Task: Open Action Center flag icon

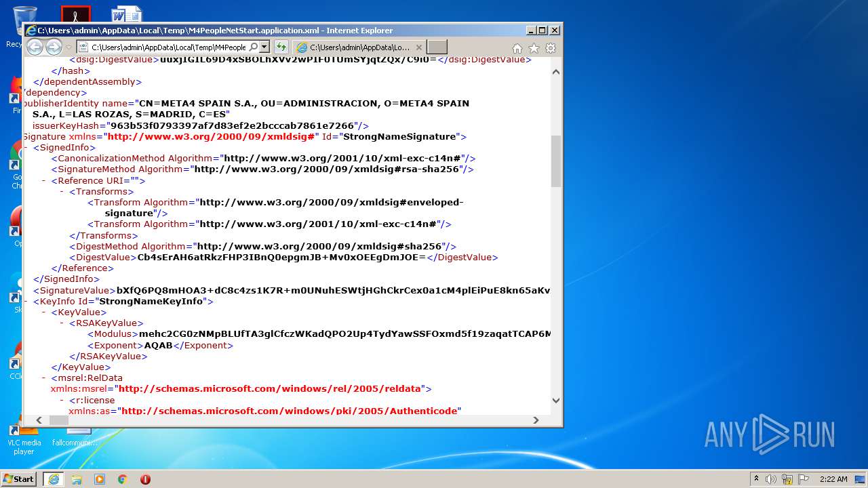Action: tap(803, 479)
